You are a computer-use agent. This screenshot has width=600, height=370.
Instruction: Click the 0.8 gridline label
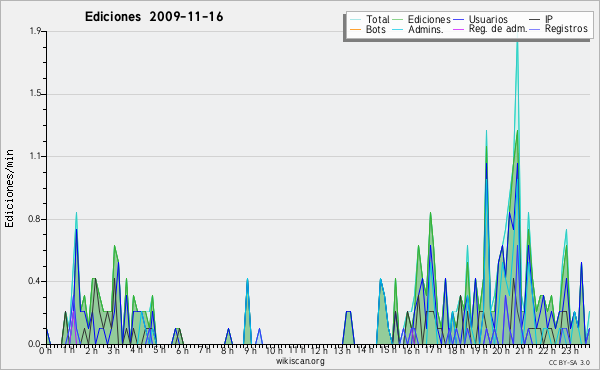35,219
